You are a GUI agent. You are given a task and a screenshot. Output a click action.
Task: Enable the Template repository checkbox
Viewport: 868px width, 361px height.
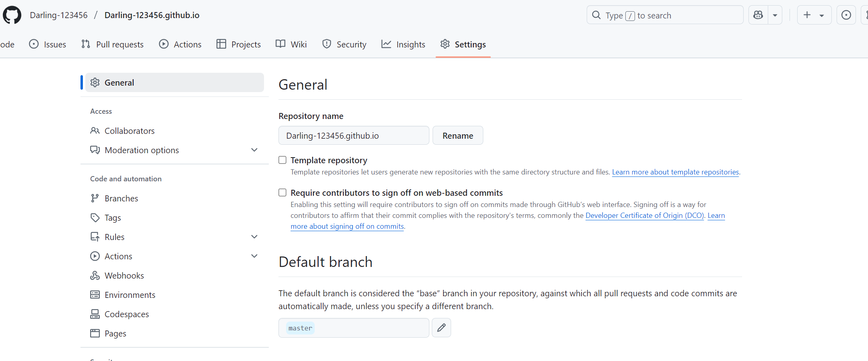[282, 160]
